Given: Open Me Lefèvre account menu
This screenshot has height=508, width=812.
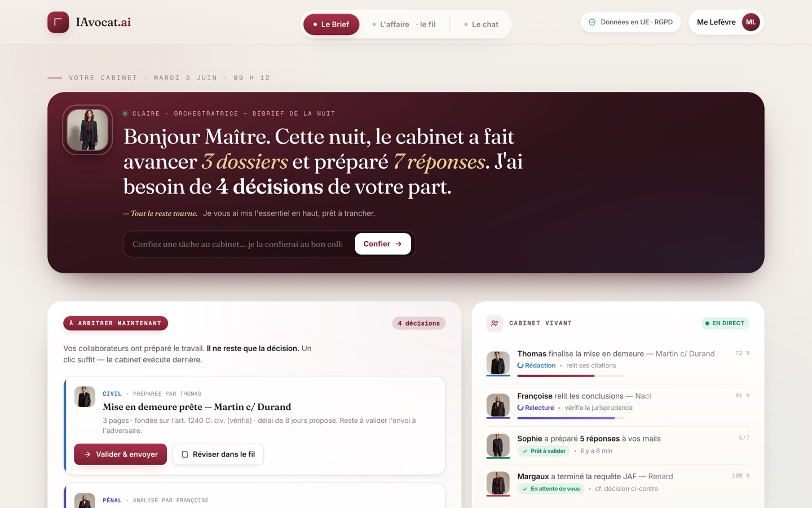Looking at the screenshot, I should [x=726, y=22].
